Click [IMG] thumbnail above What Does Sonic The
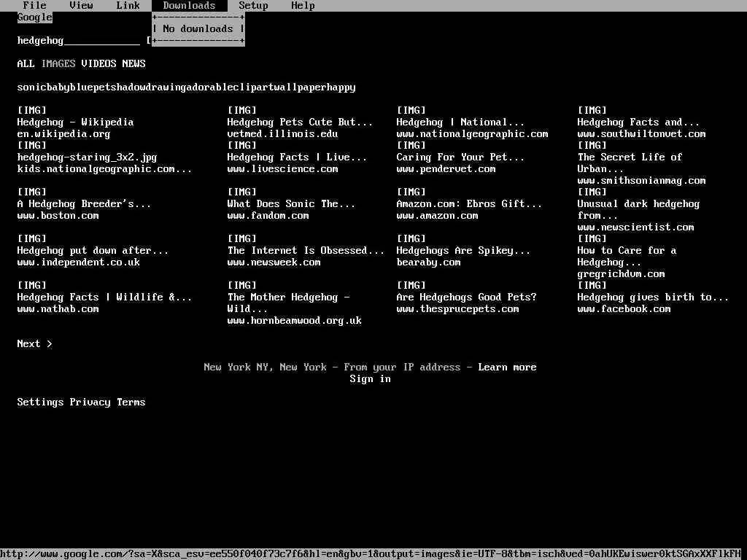This screenshot has height=560, width=747. pos(242,192)
